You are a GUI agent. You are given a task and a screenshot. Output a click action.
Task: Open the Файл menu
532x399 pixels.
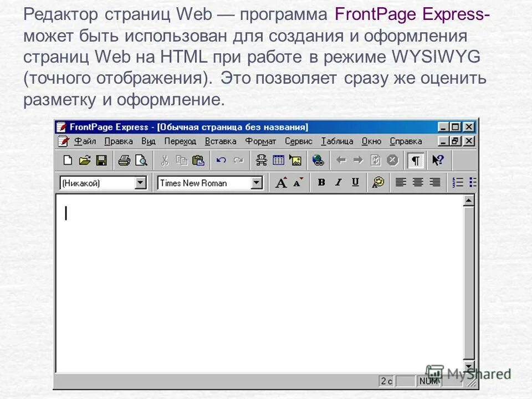coord(85,141)
